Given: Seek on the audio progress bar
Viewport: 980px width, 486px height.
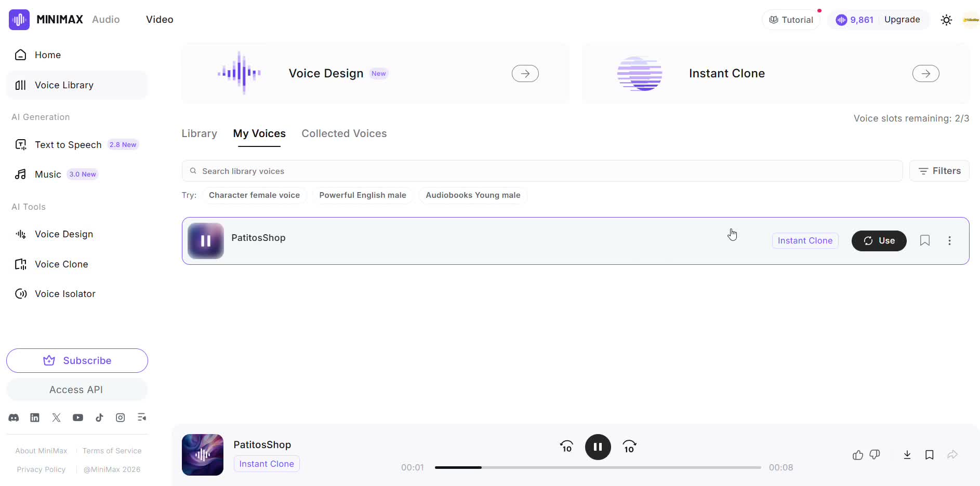Looking at the screenshot, I should [598, 467].
